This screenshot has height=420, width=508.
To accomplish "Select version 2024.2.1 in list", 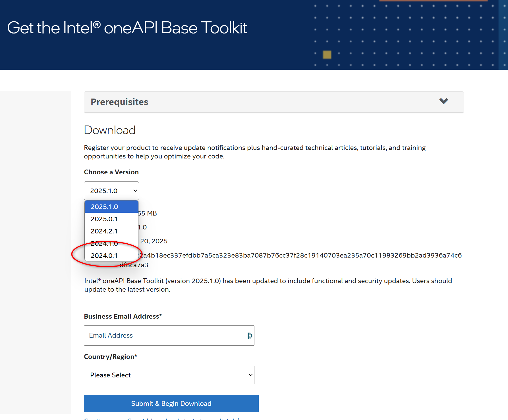I will [x=111, y=231].
